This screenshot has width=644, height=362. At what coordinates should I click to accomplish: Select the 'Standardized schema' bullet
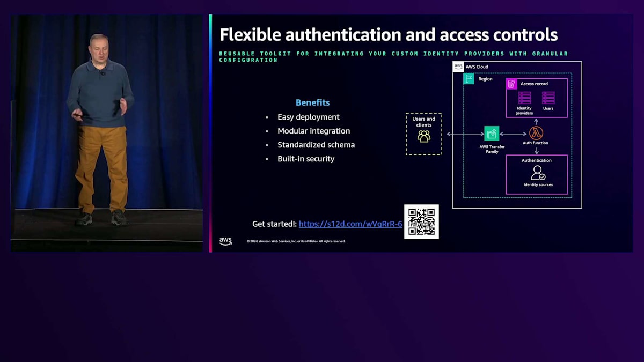pos(316,145)
